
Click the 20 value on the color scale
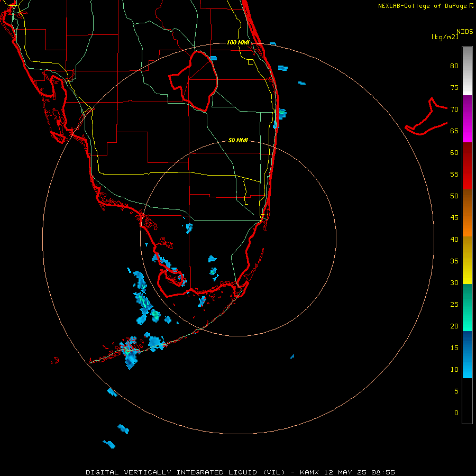point(454,326)
